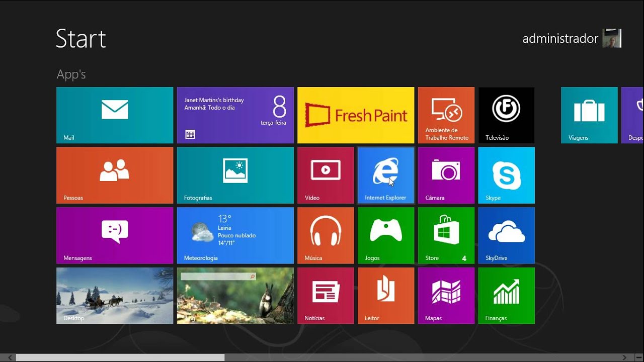Open the Vídeo tile

click(x=326, y=175)
